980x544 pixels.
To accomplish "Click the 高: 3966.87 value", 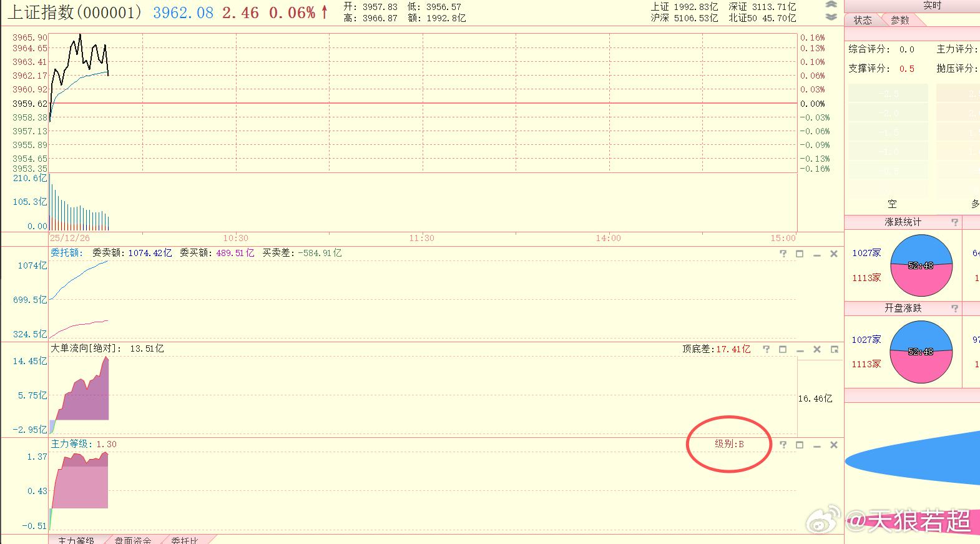I will (x=370, y=18).
